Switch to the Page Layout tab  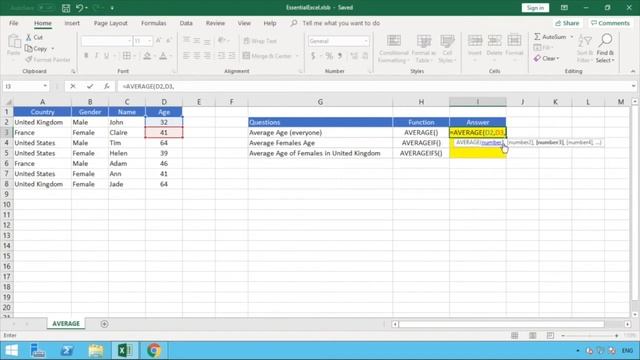tap(111, 23)
